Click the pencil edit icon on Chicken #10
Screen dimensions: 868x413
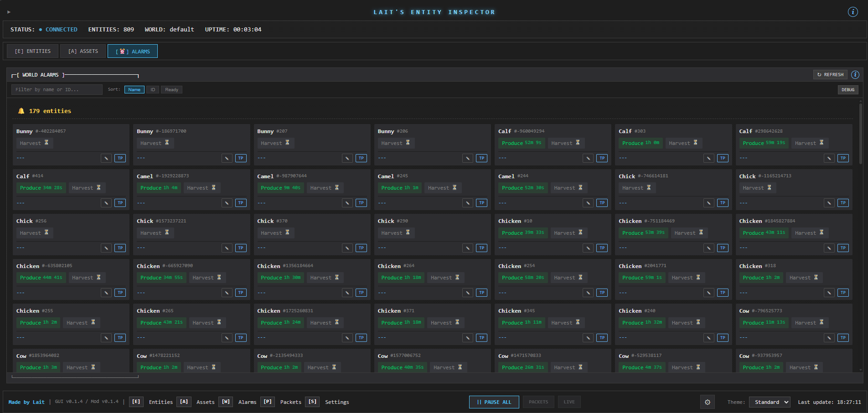tap(588, 248)
